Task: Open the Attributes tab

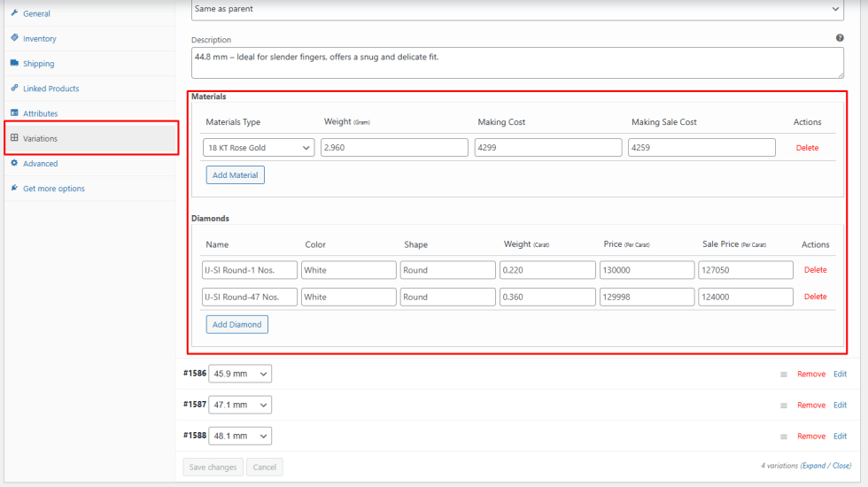Action: click(x=40, y=113)
